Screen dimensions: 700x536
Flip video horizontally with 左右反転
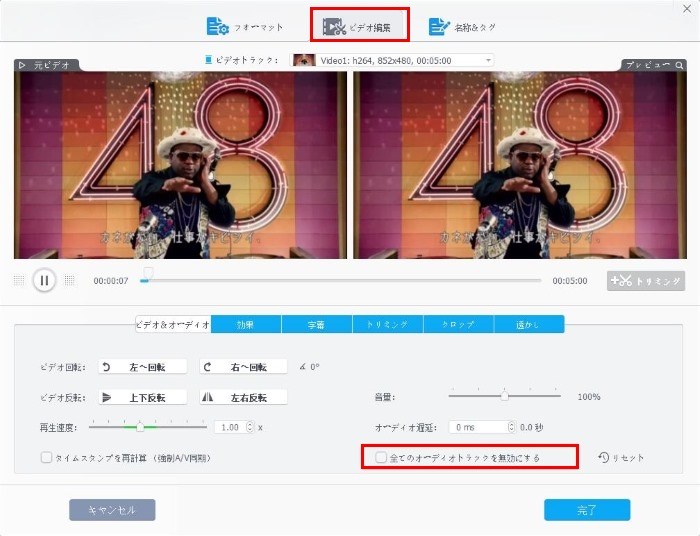tap(243, 397)
